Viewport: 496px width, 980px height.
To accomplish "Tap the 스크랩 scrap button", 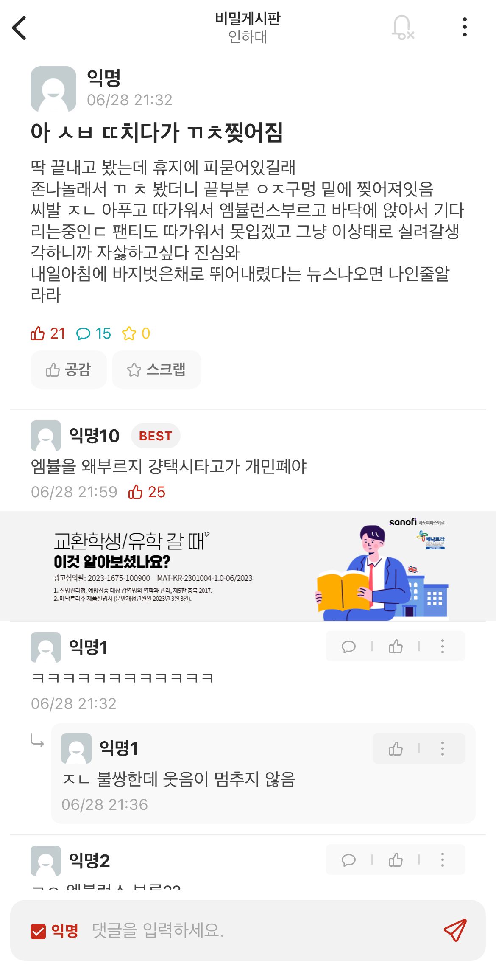I will tap(156, 370).
